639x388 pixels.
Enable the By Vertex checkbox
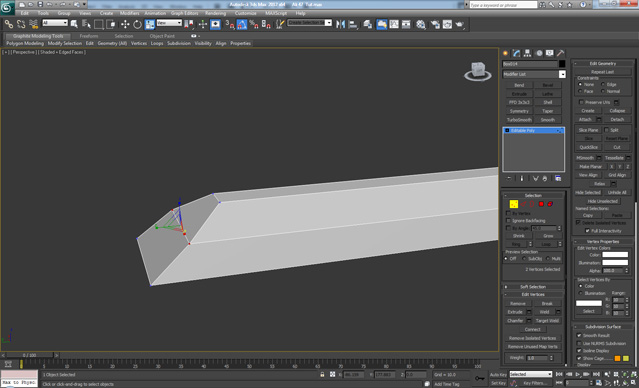click(508, 213)
